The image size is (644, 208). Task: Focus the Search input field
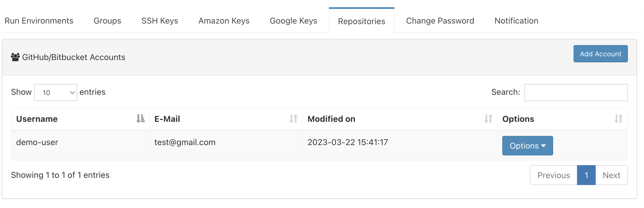[x=576, y=93]
